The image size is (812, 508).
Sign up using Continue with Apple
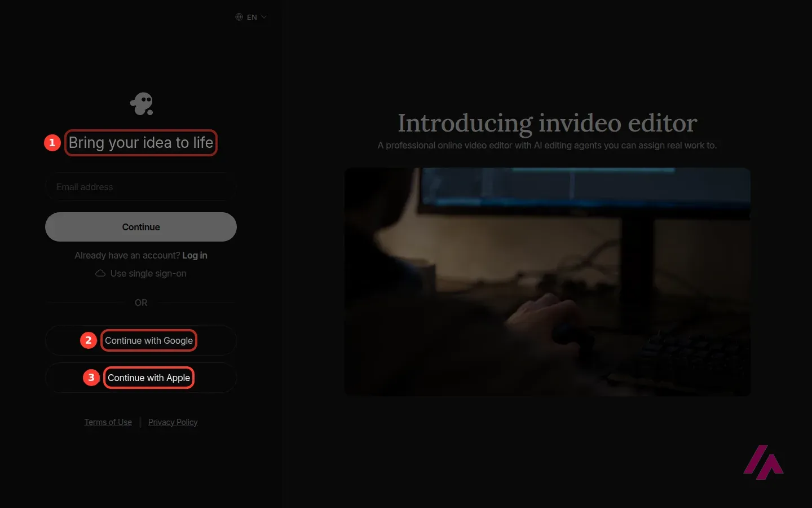[x=141, y=378]
